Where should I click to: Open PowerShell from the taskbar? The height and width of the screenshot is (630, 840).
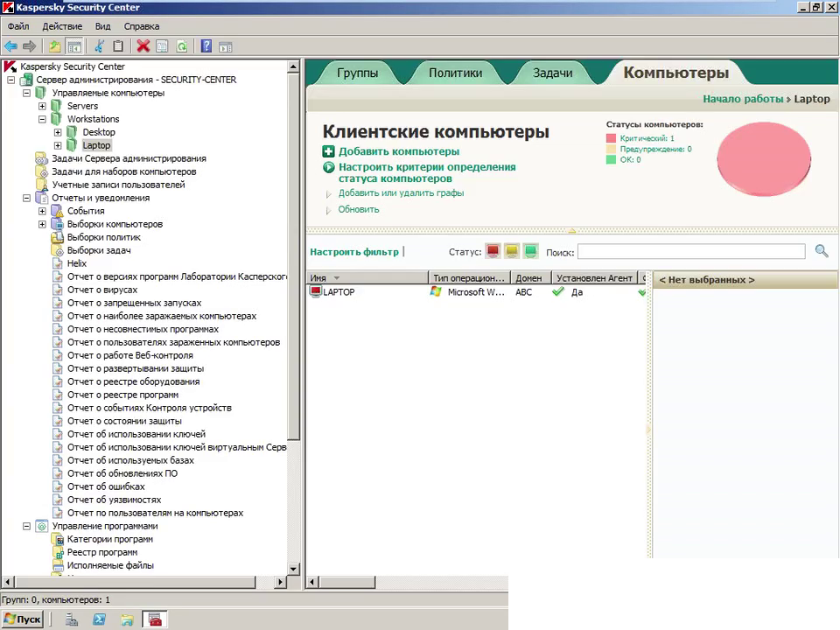pos(99,619)
